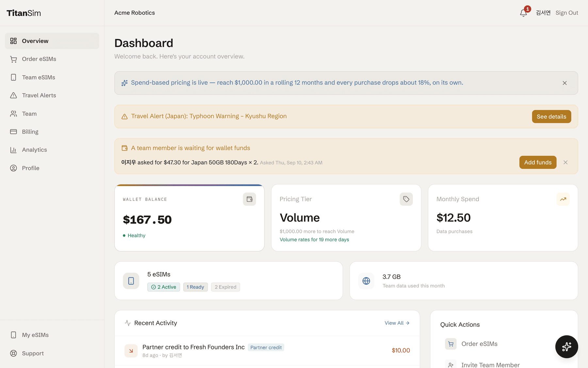Go to Profile in sidebar

click(52, 168)
